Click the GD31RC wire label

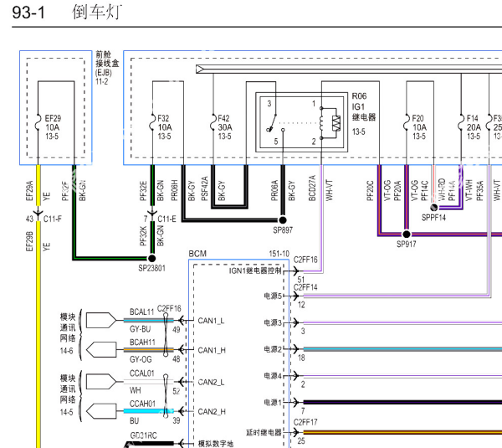(x=143, y=435)
